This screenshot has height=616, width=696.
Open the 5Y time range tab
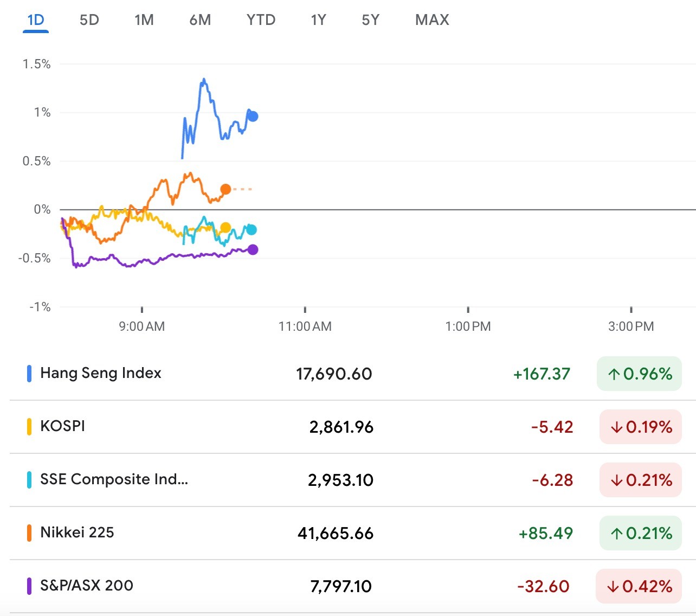pyautogui.click(x=371, y=21)
